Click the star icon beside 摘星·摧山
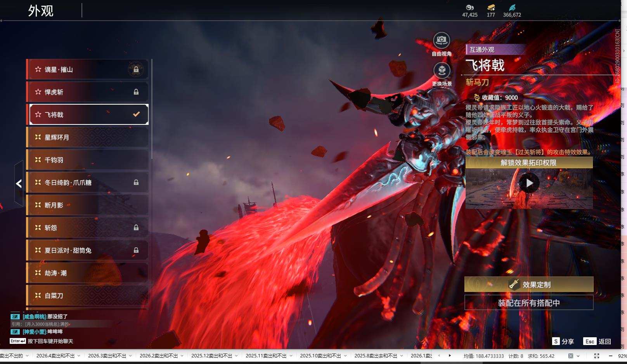 [x=38, y=69]
